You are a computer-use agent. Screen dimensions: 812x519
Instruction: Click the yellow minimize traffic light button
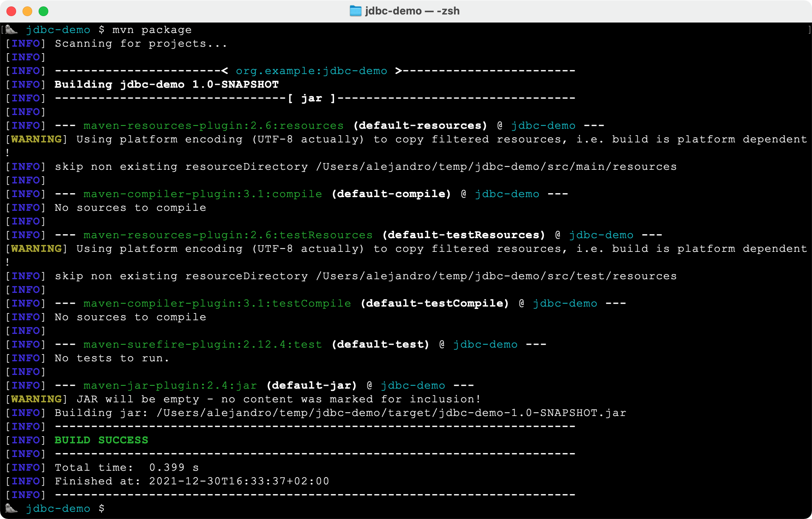click(27, 11)
